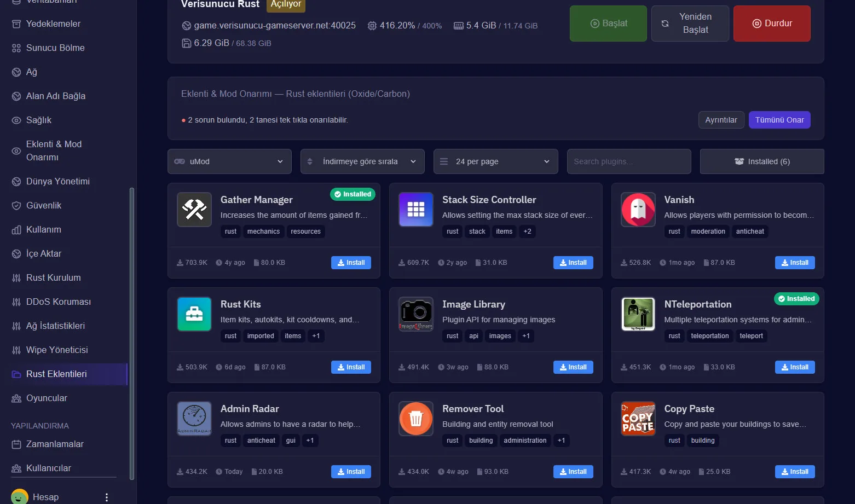The width and height of the screenshot is (855, 504).
Task: Install the Copy Paste plugin
Action: [x=795, y=472]
